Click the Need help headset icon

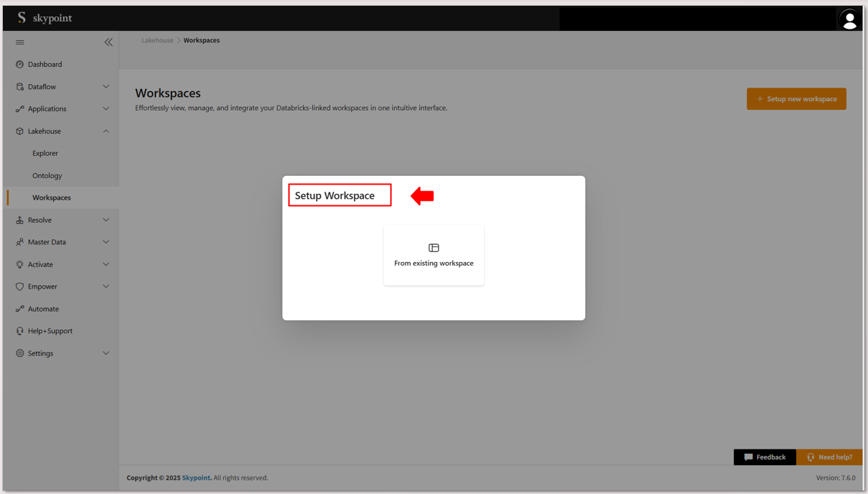811,457
